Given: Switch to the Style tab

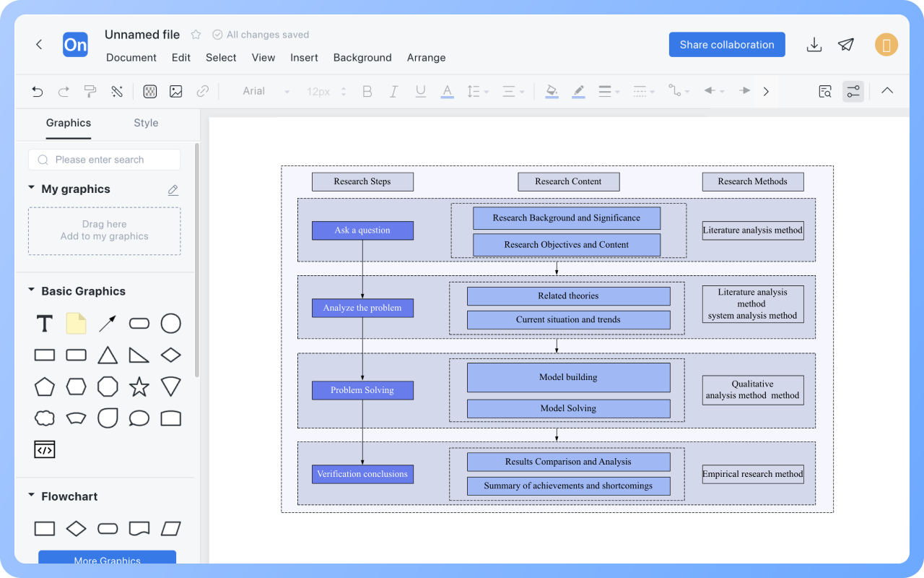Looking at the screenshot, I should tap(146, 123).
